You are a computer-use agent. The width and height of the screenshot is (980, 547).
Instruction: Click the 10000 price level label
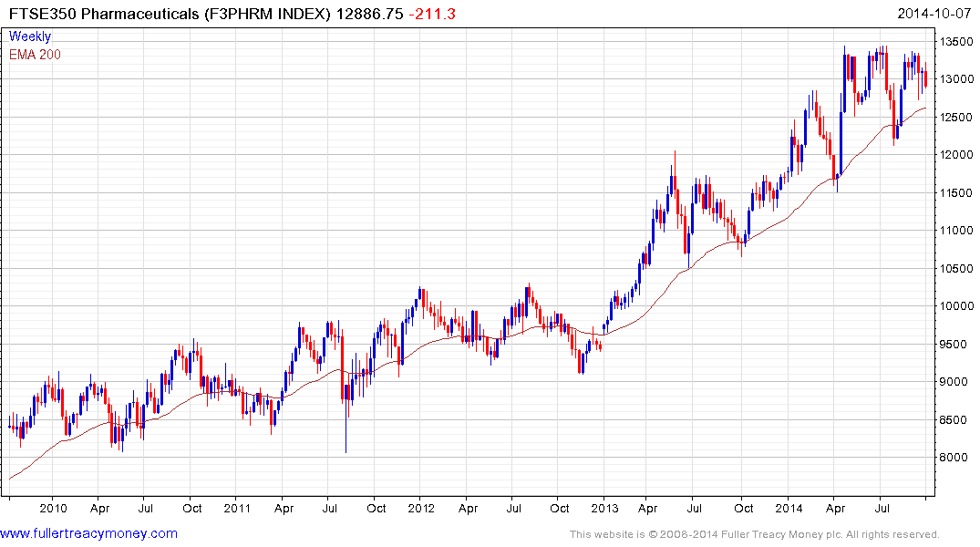click(956, 305)
